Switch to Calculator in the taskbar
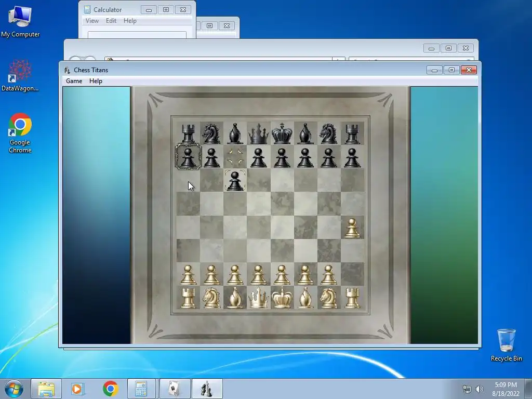Image resolution: width=532 pixels, height=399 pixels. tap(141, 389)
